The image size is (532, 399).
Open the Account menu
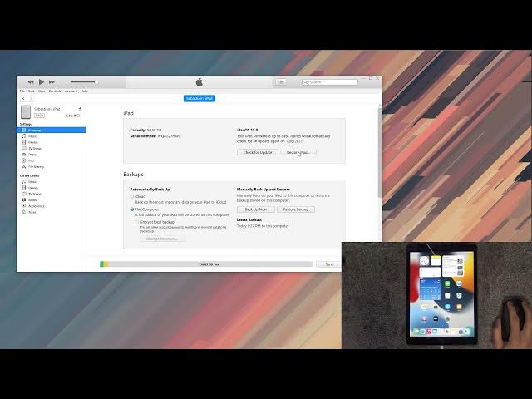[x=71, y=91]
